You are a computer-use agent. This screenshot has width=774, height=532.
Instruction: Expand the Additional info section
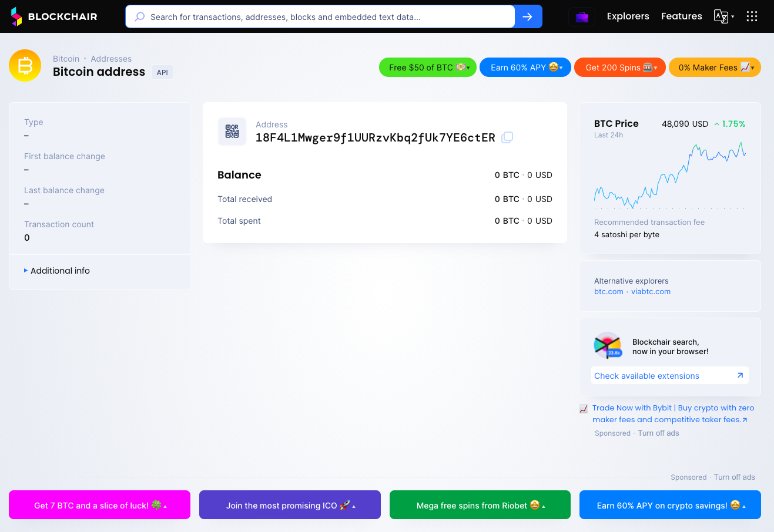click(60, 271)
